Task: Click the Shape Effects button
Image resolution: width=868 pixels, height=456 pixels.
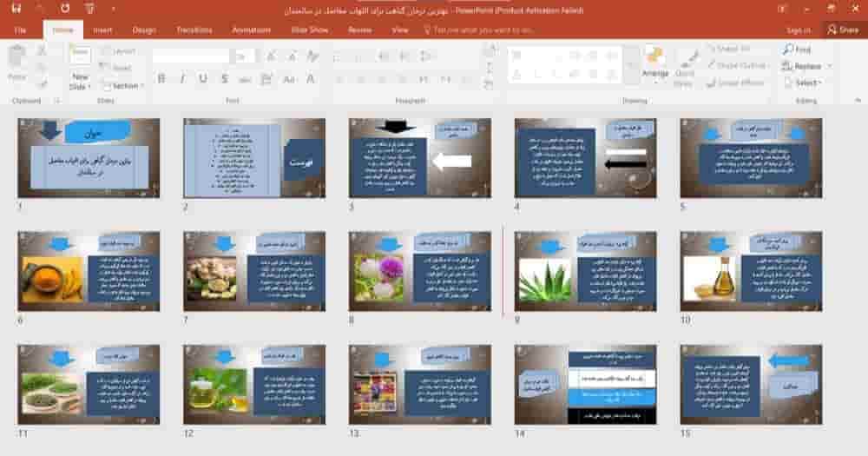Action: point(736,83)
